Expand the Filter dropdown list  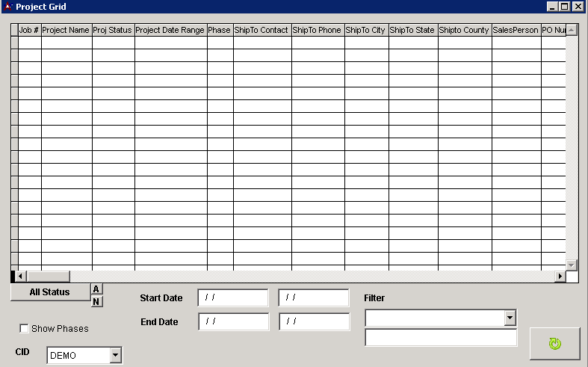510,318
